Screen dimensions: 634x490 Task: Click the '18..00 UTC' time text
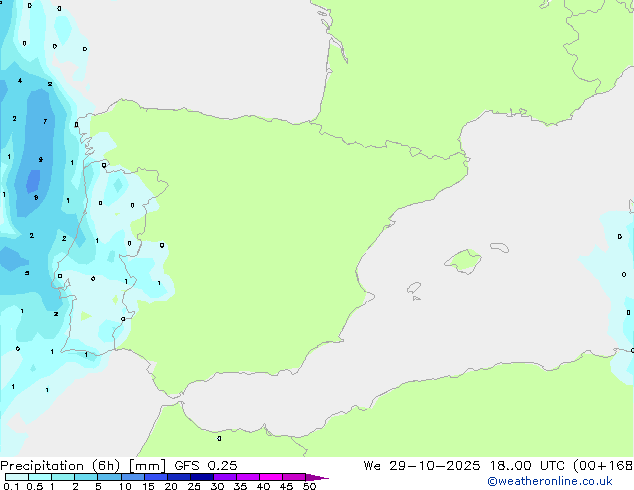pyautogui.click(x=527, y=466)
